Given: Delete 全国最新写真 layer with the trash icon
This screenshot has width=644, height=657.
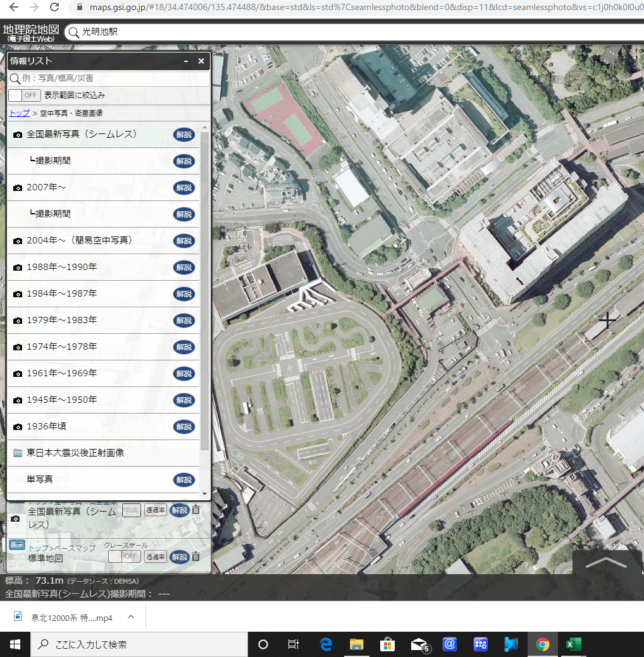Looking at the screenshot, I should click(196, 510).
